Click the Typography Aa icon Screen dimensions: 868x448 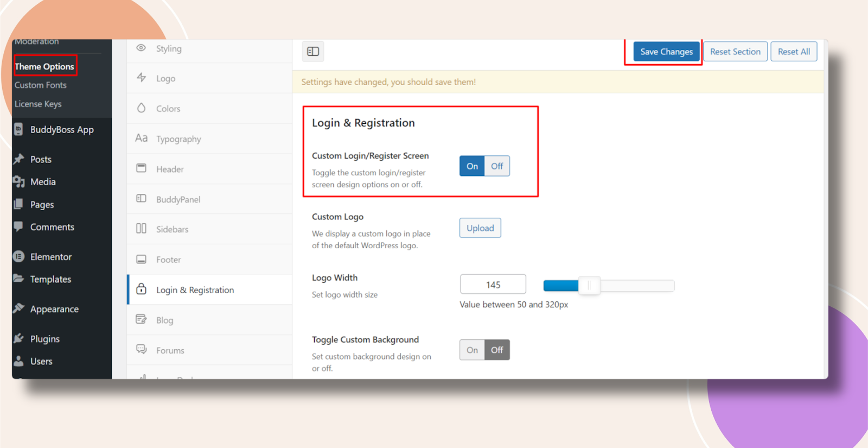point(142,138)
